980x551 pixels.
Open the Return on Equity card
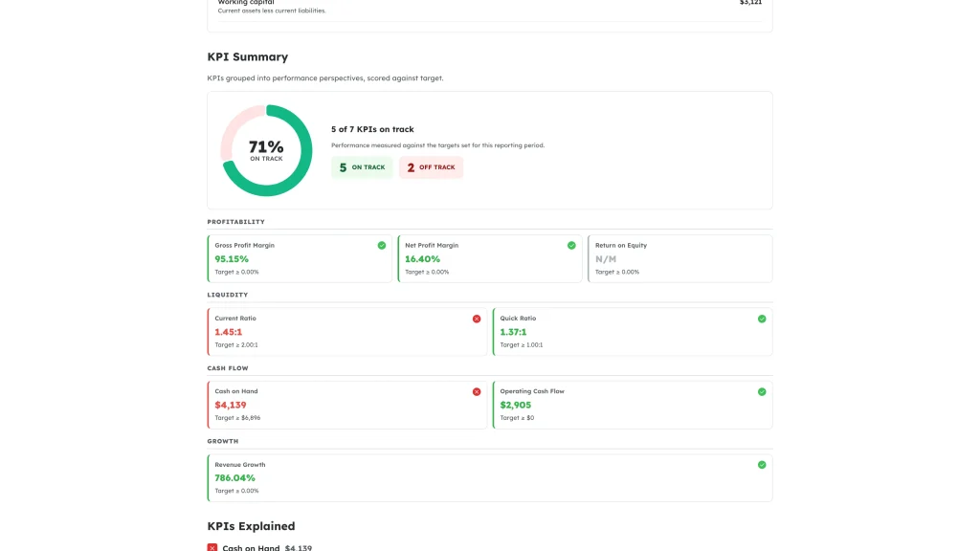pos(680,258)
